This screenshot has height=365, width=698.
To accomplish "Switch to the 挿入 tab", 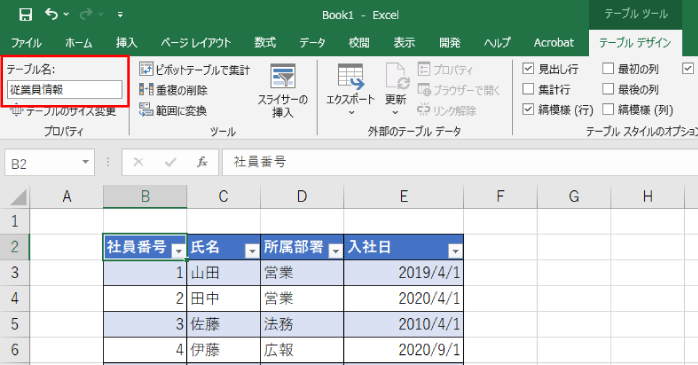I will pos(126,43).
